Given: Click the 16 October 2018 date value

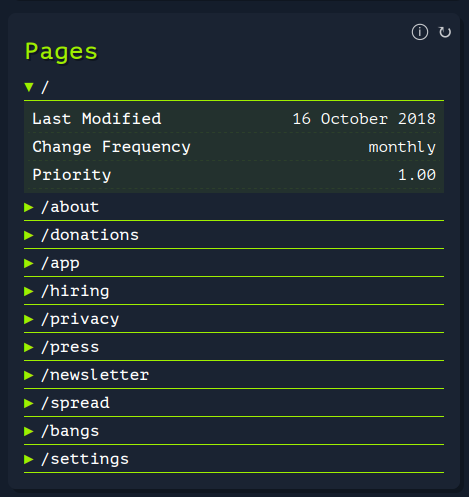Looking at the screenshot, I should pos(364,119).
